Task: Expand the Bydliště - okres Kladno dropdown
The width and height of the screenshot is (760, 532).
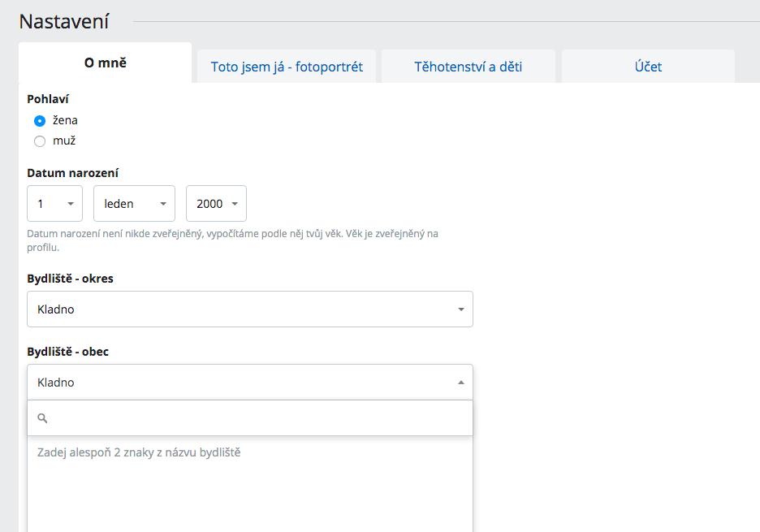Action: point(249,309)
